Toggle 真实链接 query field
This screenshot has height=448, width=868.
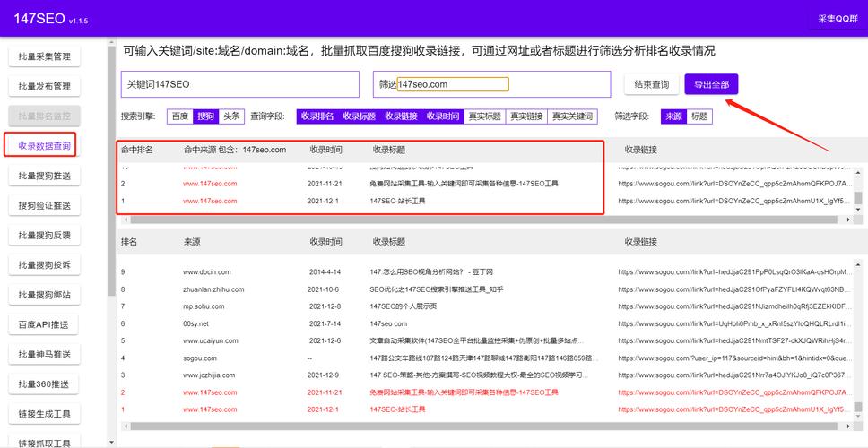pyautogui.click(x=526, y=116)
